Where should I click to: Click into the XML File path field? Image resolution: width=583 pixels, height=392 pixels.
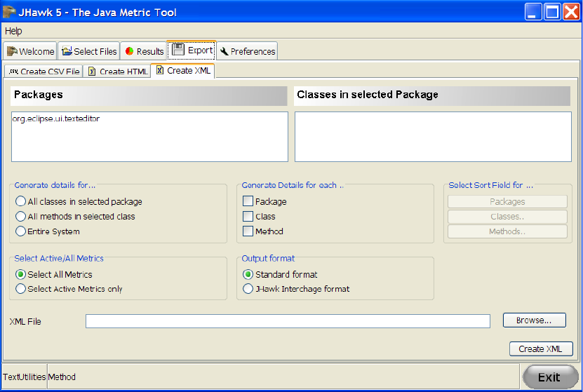(x=288, y=321)
